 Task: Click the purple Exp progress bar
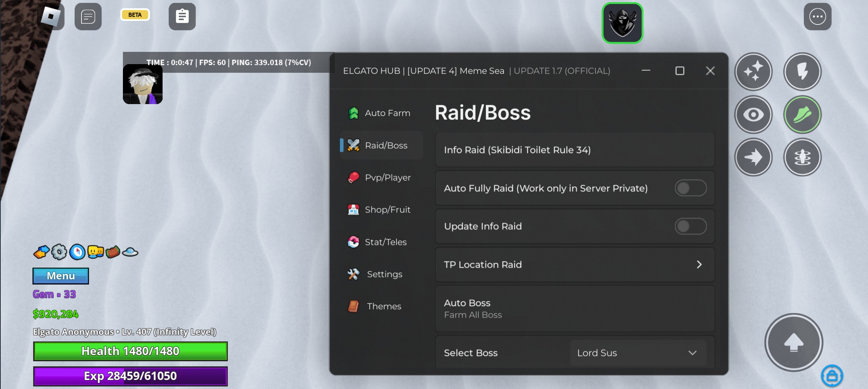point(130,376)
